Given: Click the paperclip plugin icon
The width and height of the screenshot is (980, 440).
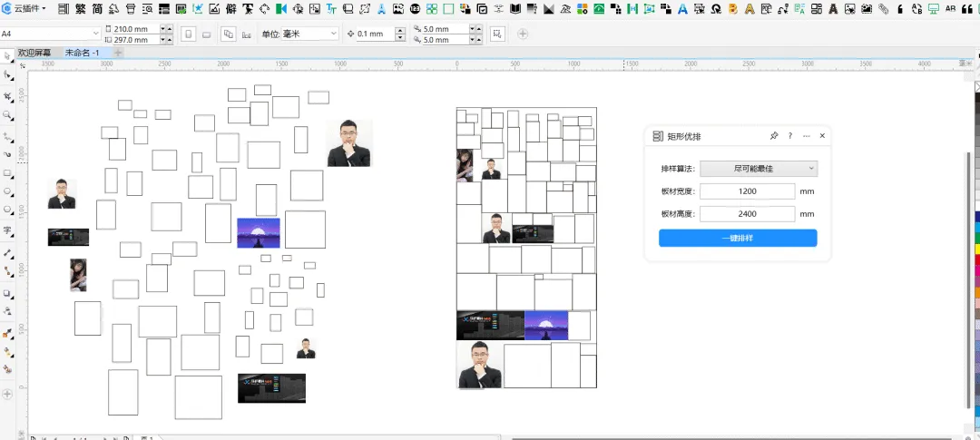Looking at the screenshot, I should (883, 9).
